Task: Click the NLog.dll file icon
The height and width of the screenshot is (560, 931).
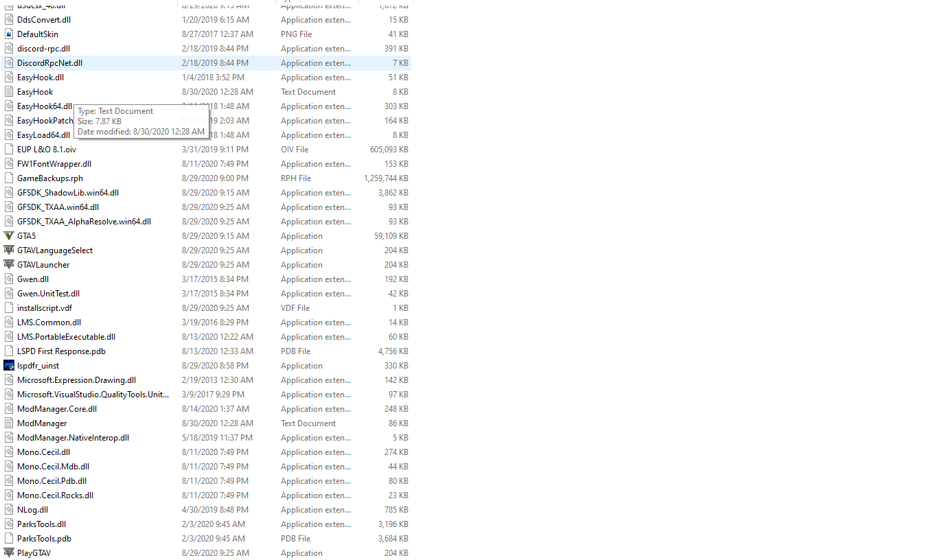Action: pos(9,510)
